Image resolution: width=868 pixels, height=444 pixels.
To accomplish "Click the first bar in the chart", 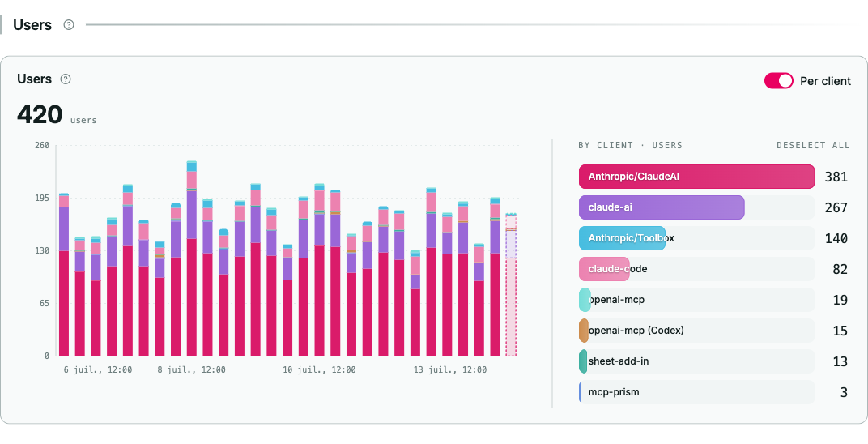I will coord(64,275).
